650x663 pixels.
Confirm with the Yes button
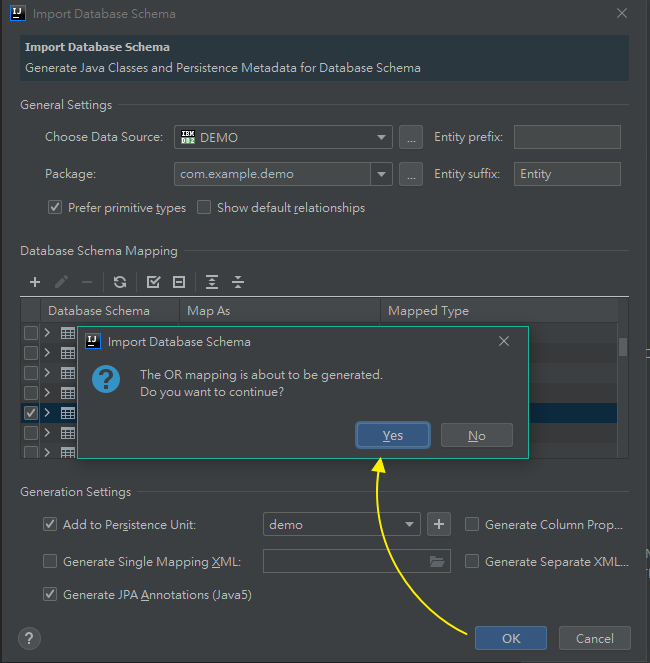(393, 435)
